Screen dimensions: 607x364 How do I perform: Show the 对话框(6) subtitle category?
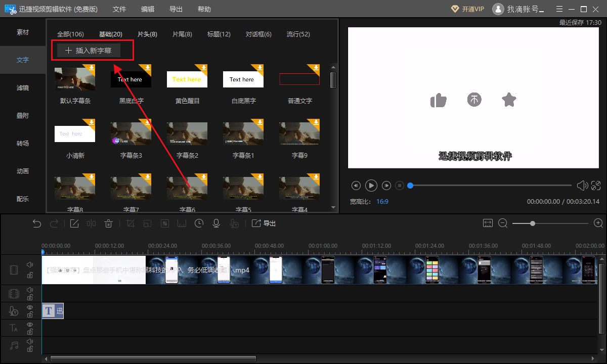[258, 34]
